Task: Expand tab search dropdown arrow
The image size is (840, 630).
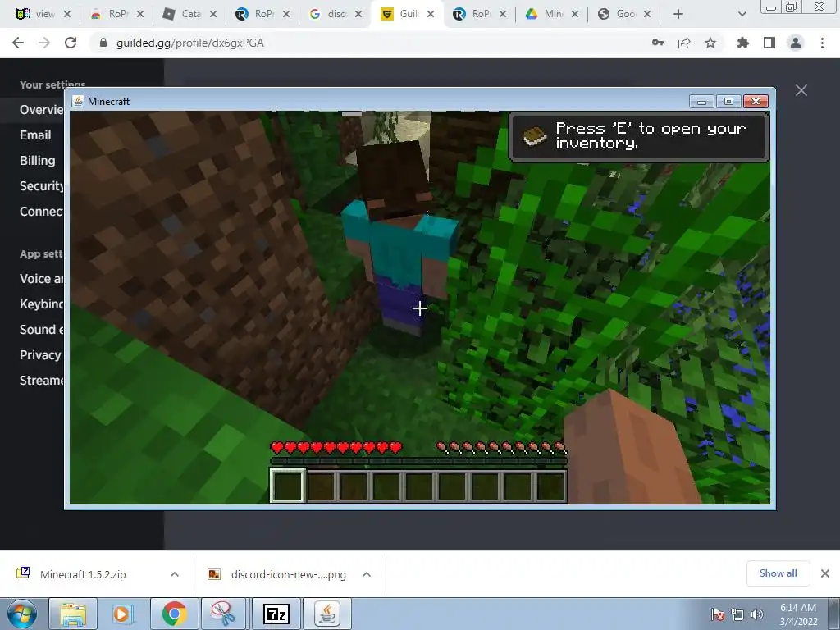Action: pyautogui.click(x=742, y=15)
